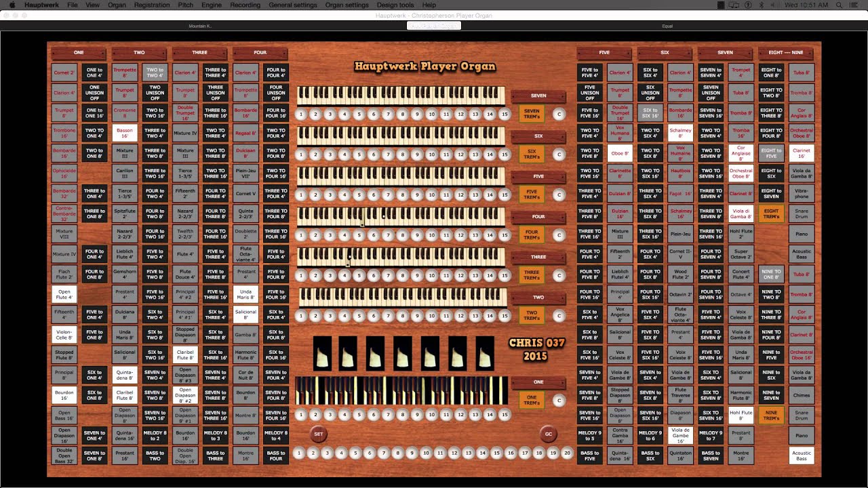Click general piston 20 in the bottom row
868x488 pixels.
pos(567,453)
